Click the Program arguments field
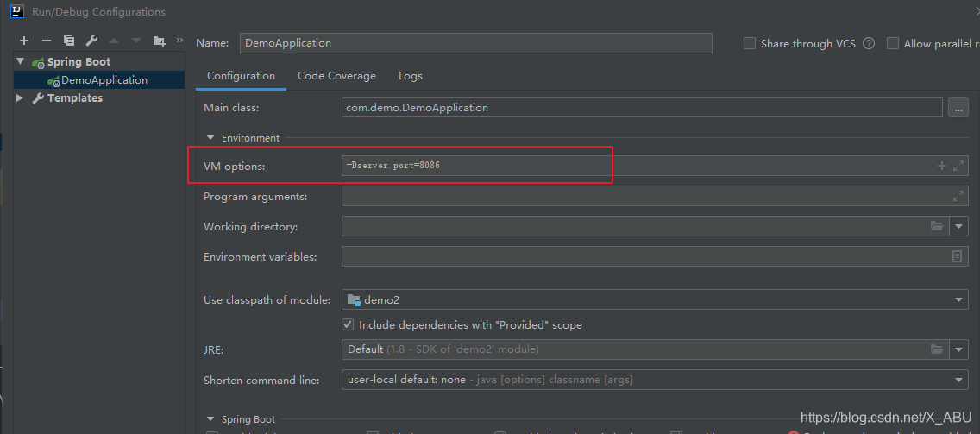Image resolution: width=980 pixels, height=434 pixels. pyautogui.click(x=655, y=197)
